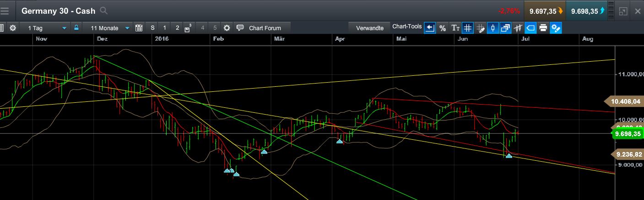Click the 2016 axis label
644x200 pixels.
point(162,39)
